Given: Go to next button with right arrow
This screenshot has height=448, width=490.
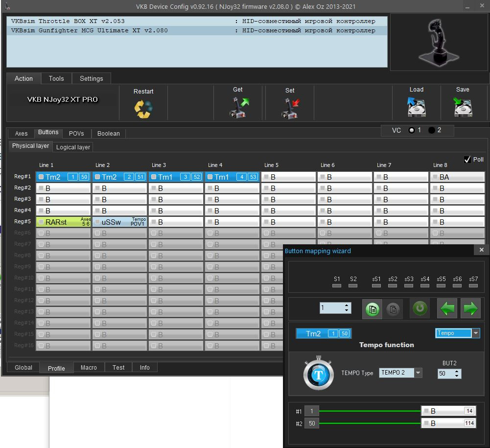Looking at the screenshot, I should [470, 309].
